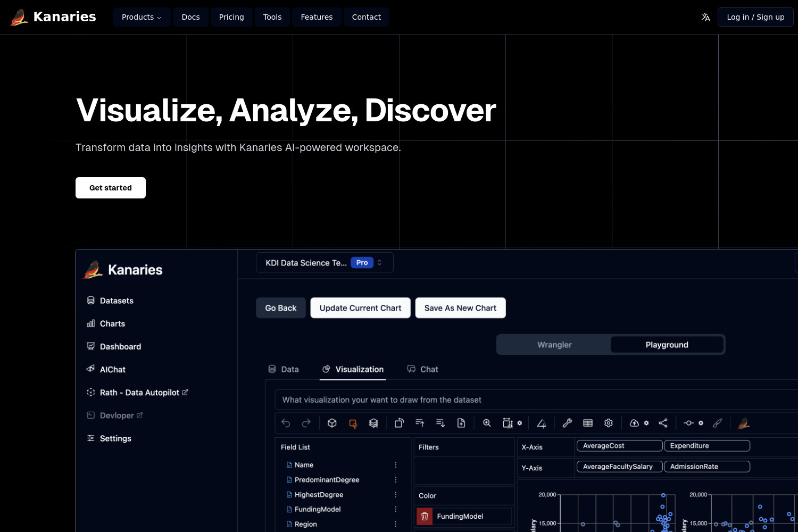This screenshot has width=798, height=532.
Task: Click the paintbrush icon in toolbar
Action: click(718, 423)
